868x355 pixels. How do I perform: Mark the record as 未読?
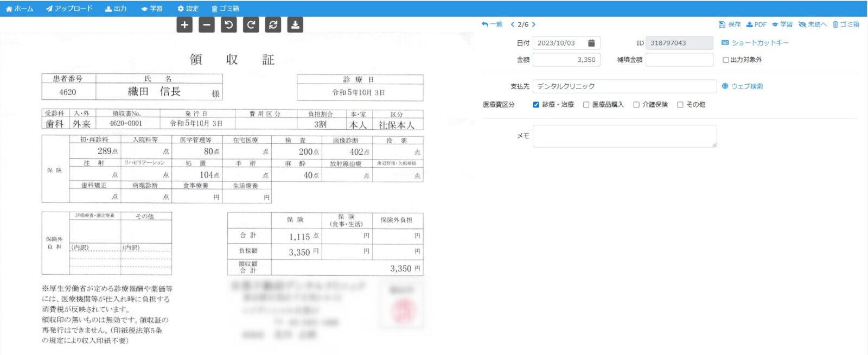[x=813, y=24]
